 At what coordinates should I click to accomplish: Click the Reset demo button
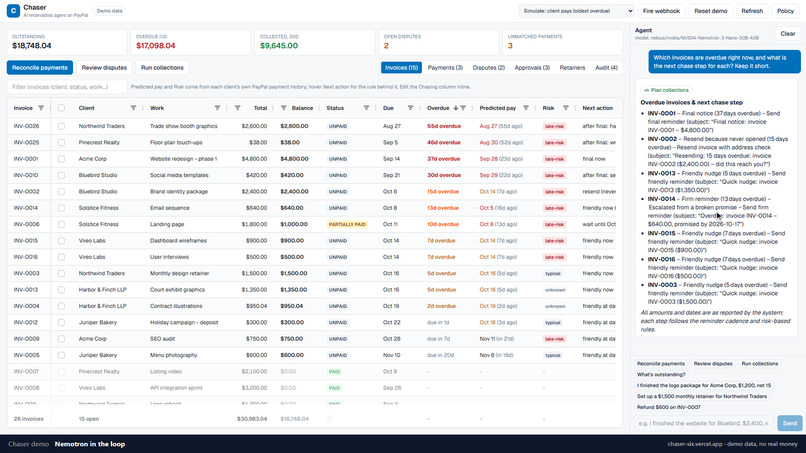pyautogui.click(x=710, y=11)
